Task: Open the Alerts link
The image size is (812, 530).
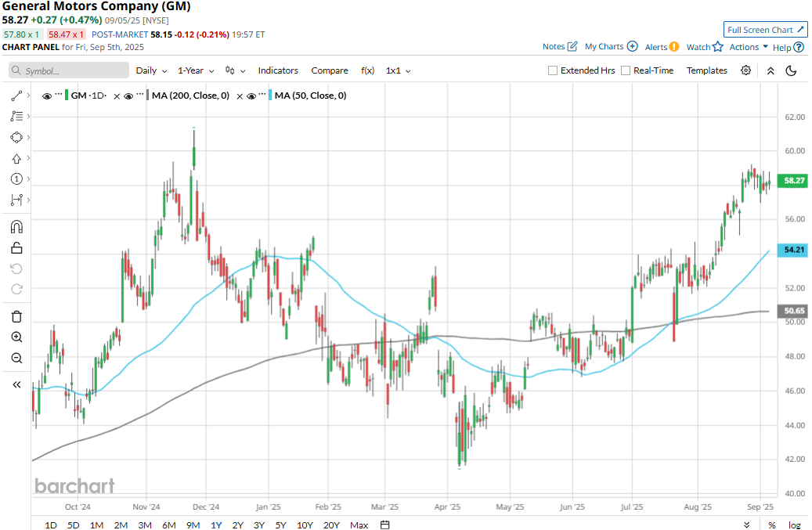Action: (x=656, y=47)
